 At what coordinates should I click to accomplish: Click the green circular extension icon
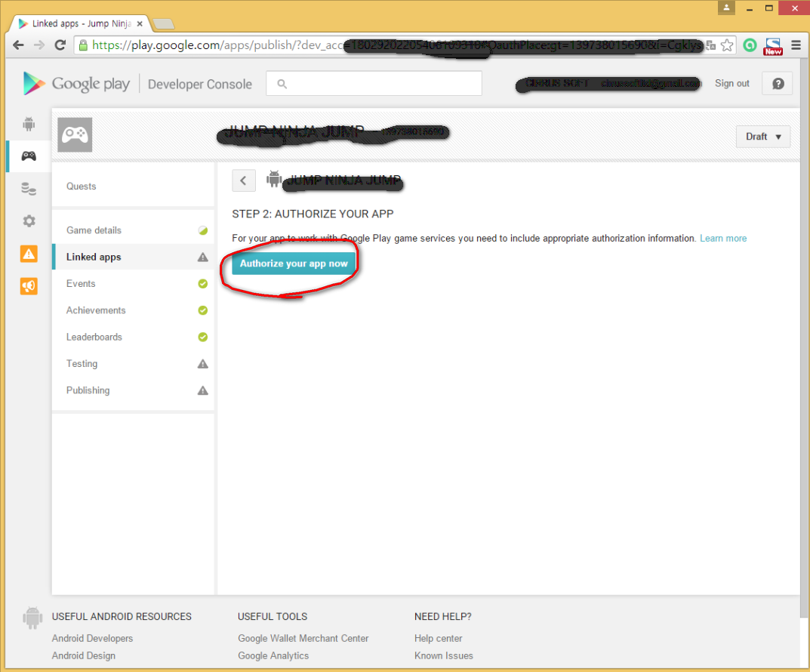tap(750, 45)
